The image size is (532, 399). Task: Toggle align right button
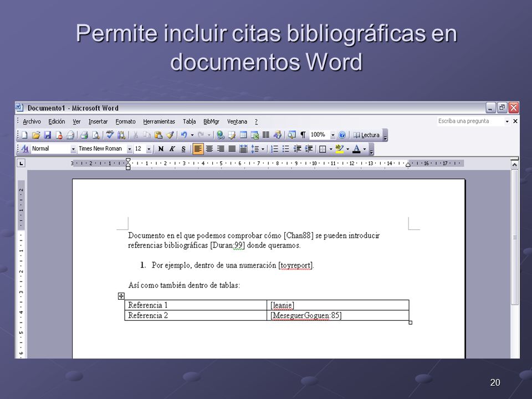pyautogui.click(x=221, y=149)
